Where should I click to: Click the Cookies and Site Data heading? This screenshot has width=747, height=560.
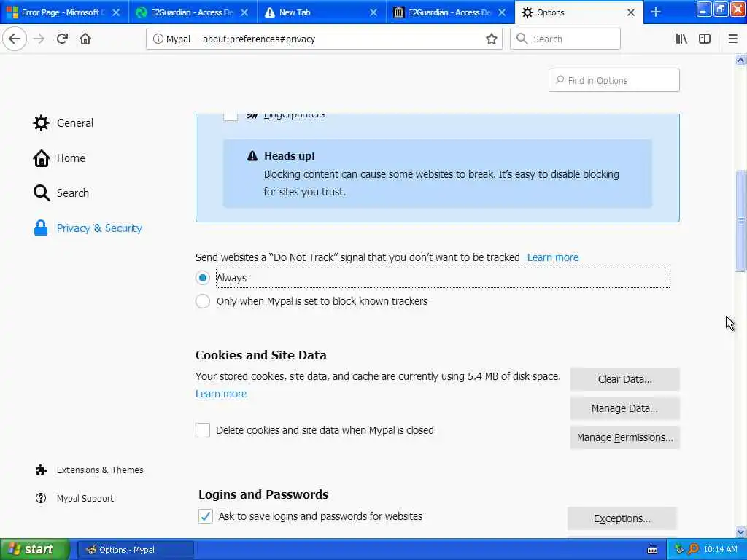[260, 355]
